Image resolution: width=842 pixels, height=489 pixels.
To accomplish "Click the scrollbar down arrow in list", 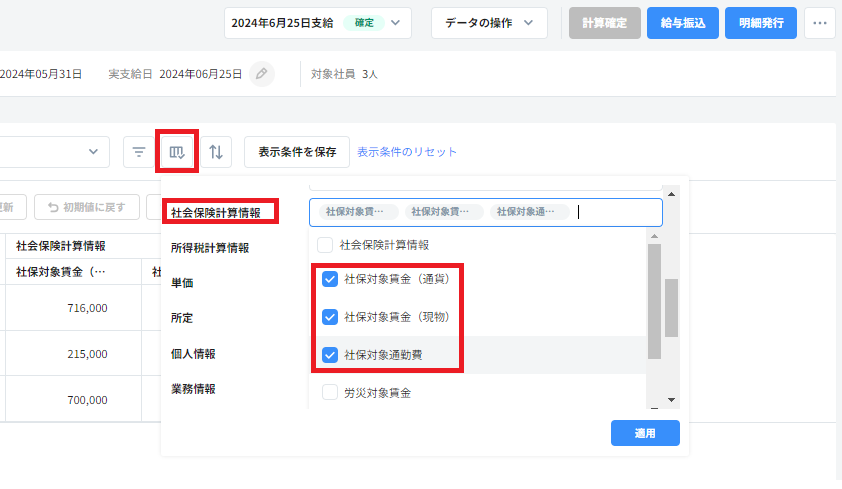I will click(672, 399).
